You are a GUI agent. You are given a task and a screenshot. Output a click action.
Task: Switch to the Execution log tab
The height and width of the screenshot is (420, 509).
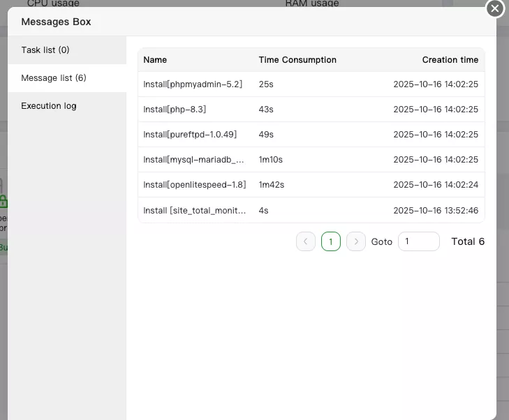[x=49, y=106]
